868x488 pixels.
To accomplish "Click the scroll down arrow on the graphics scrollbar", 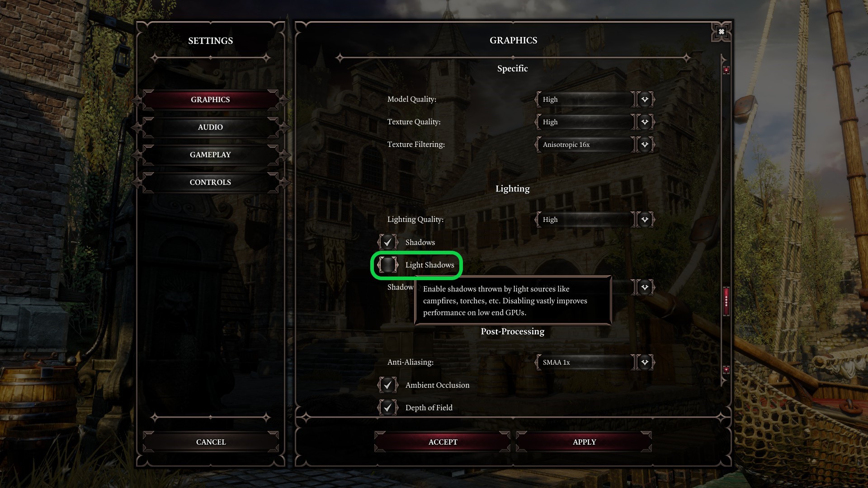I will [x=726, y=370].
